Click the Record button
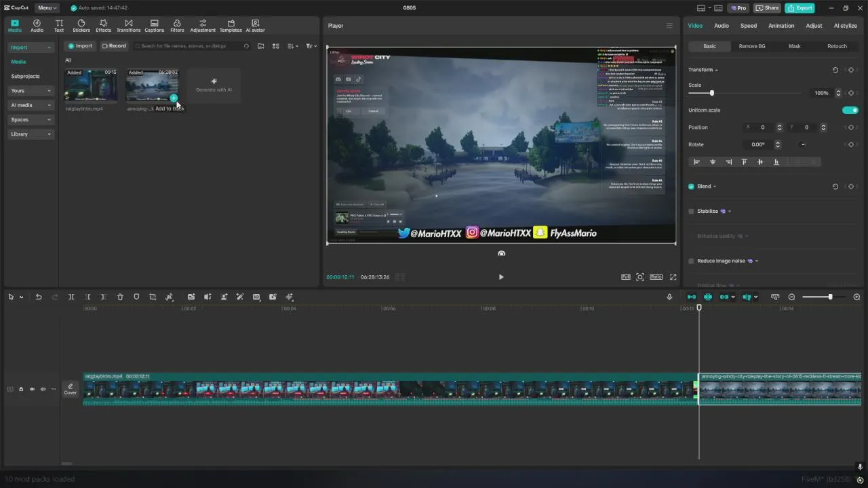 click(x=114, y=46)
